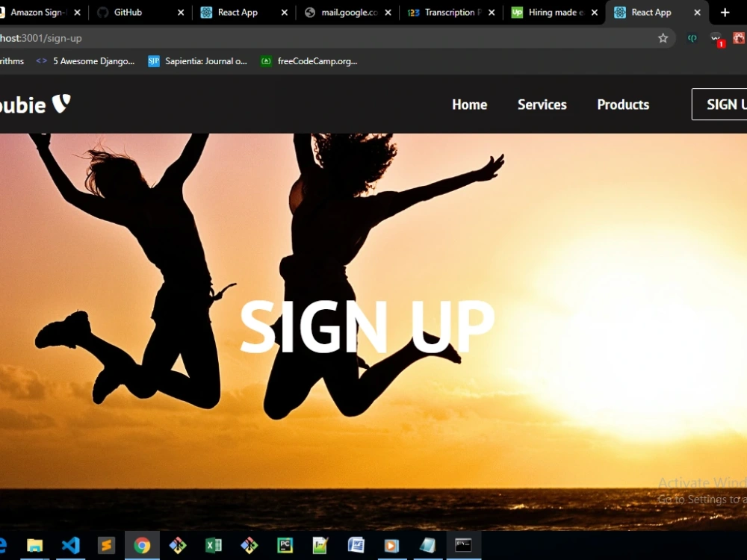Screen dimensions: 747x560
Task: Click the site logo icon in navbar
Action: [x=61, y=103]
